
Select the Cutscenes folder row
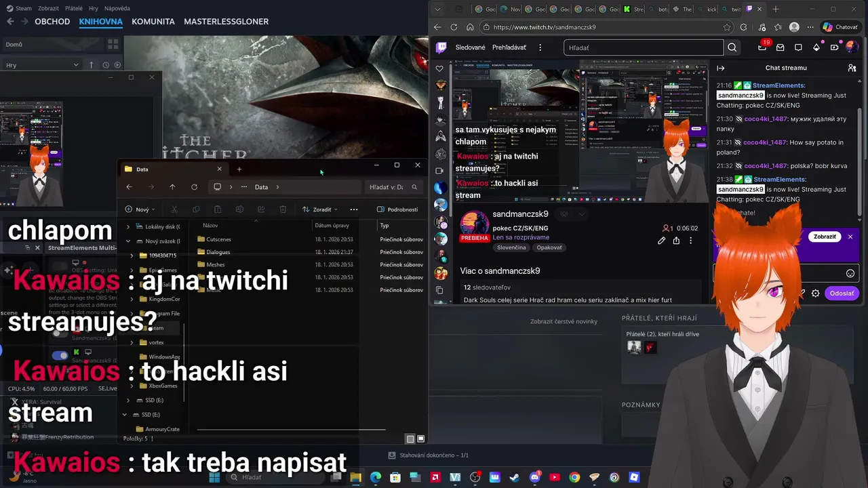pos(310,239)
